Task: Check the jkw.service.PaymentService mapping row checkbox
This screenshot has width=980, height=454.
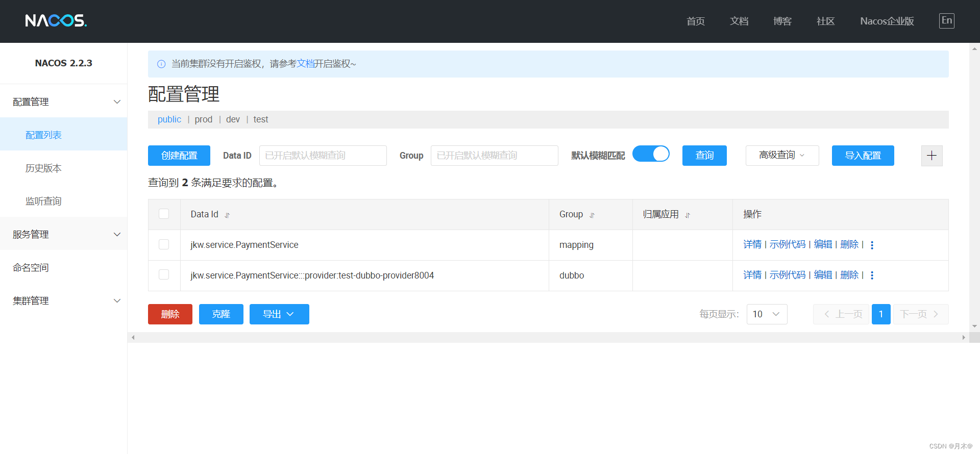Action: (x=164, y=244)
